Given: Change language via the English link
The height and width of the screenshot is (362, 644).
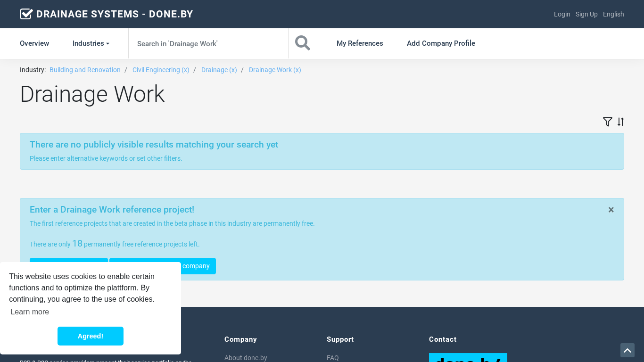Looking at the screenshot, I should pyautogui.click(x=613, y=14).
